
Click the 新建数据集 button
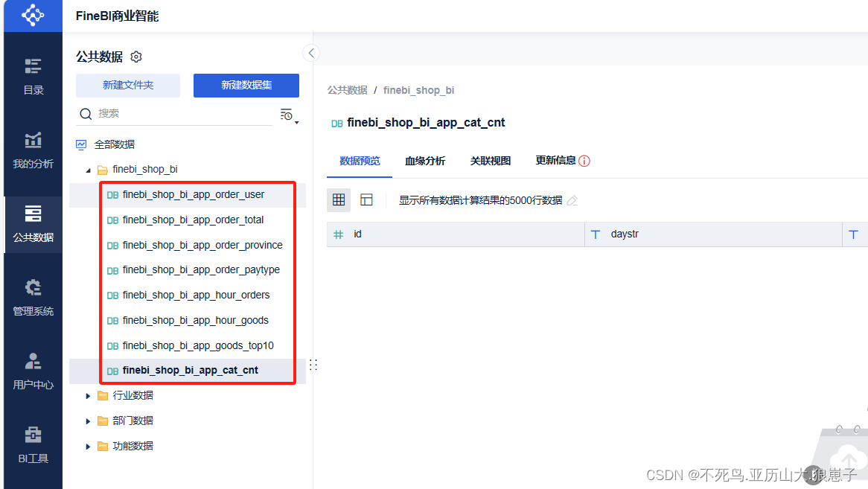pos(246,85)
